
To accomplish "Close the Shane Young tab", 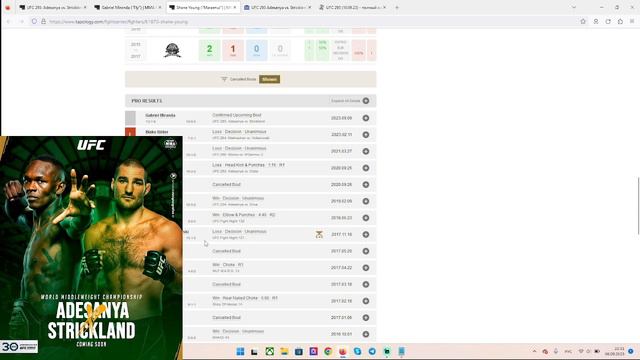I will (x=235, y=7).
